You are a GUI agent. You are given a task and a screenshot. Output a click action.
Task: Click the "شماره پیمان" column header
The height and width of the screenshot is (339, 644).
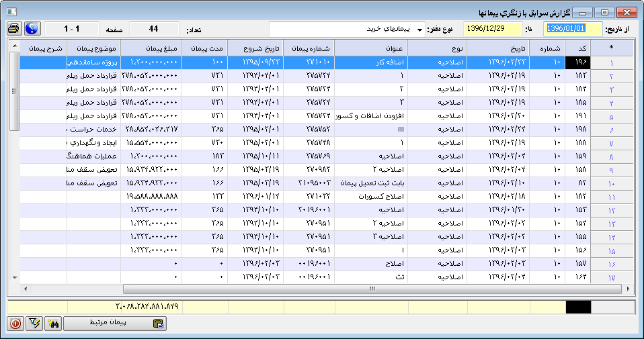pos(309,48)
